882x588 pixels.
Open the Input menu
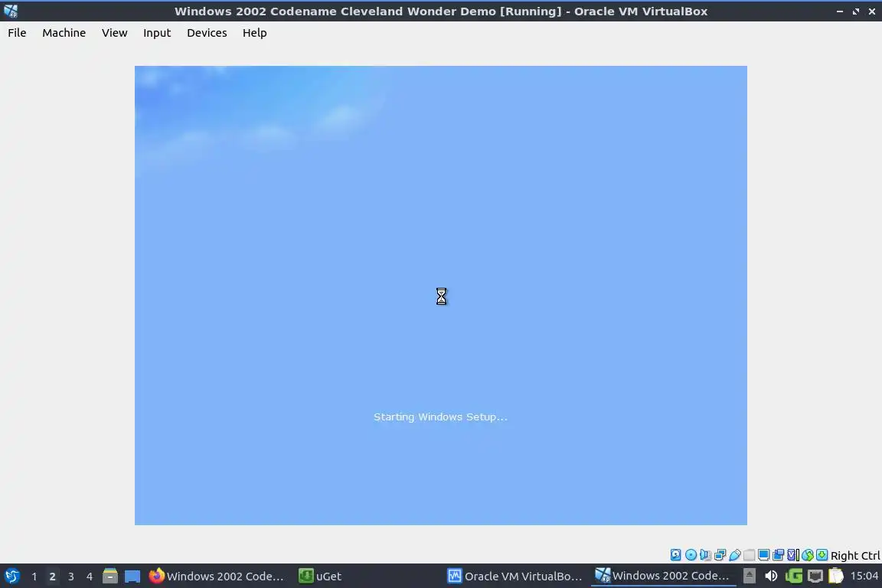pos(157,33)
